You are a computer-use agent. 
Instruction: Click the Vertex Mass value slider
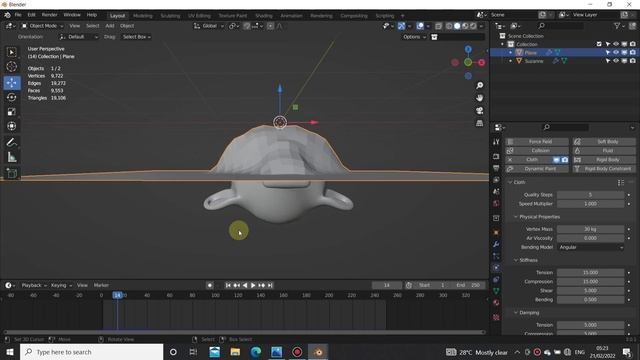pos(591,229)
